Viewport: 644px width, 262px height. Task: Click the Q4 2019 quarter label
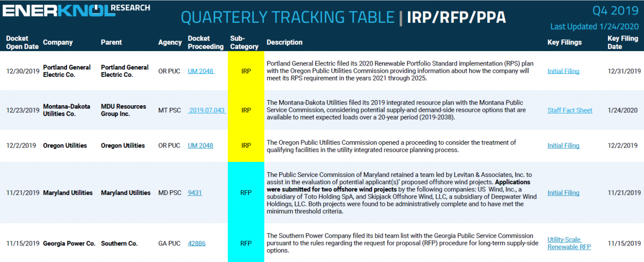[615, 11]
